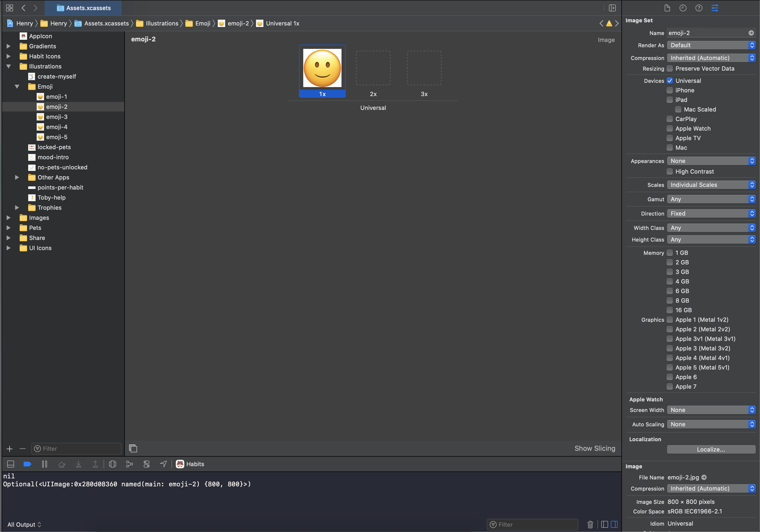Click the pause execution debug icon
Image resolution: width=760 pixels, height=532 pixels.
coord(45,464)
